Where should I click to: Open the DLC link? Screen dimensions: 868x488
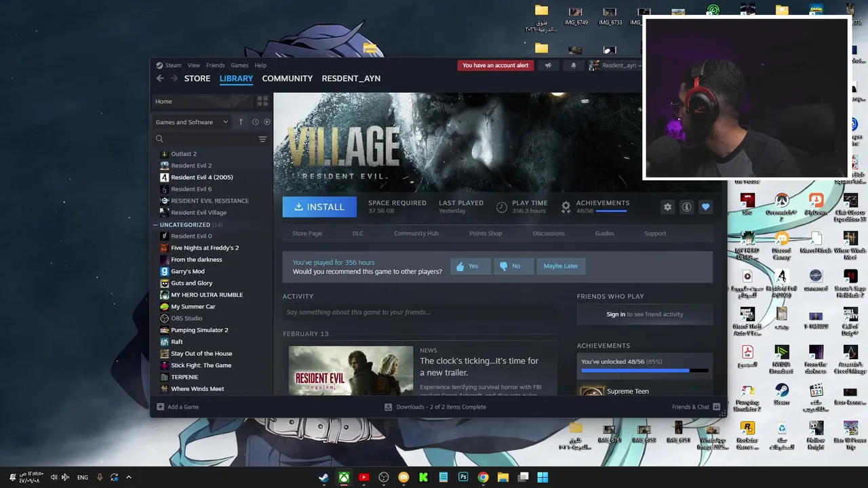(x=358, y=233)
